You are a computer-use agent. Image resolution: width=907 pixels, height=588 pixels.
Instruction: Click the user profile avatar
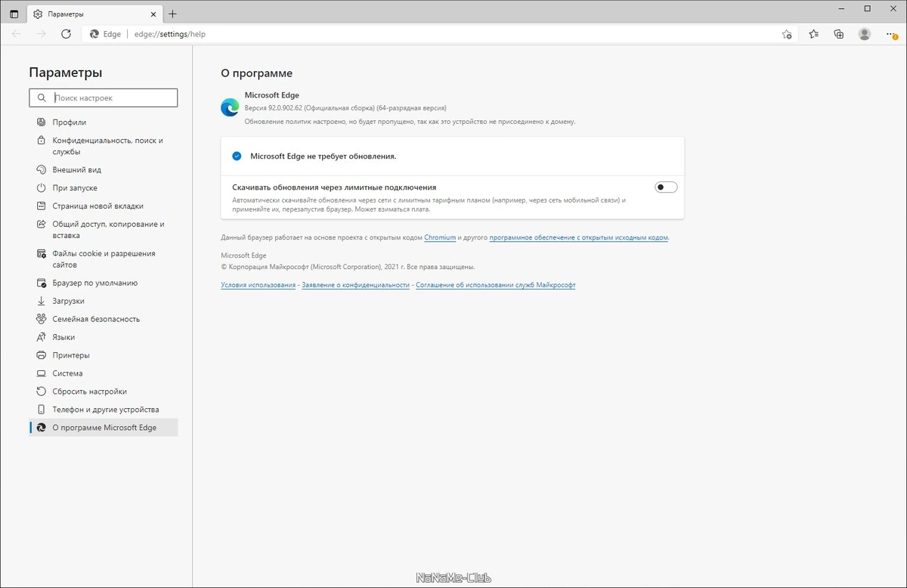865,34
